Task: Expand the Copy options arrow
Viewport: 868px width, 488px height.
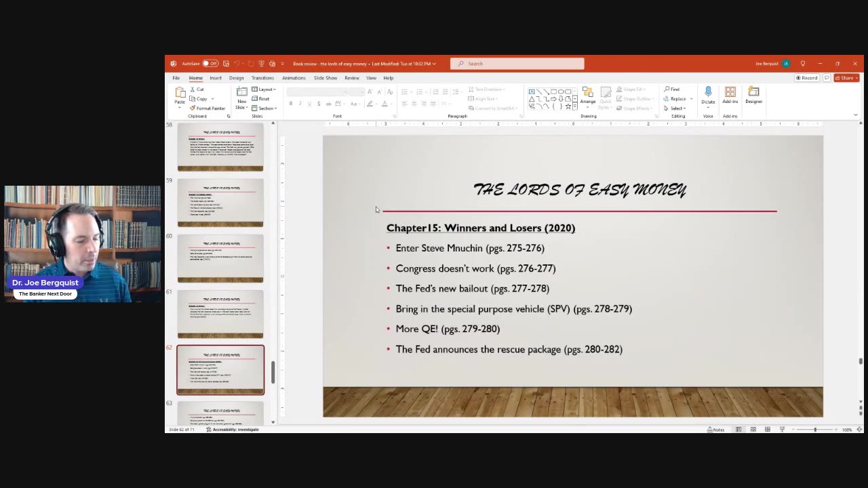Action: pyautogui.click(x=212, y=99)
